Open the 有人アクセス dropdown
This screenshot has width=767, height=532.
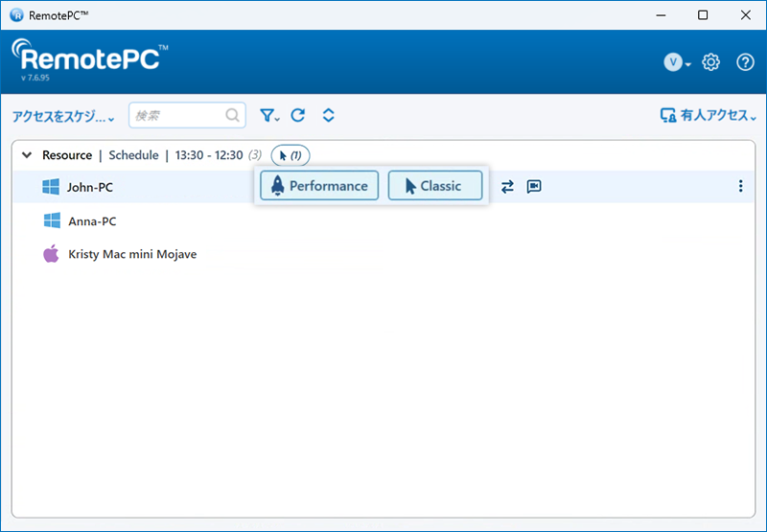[x=708, y=115]
